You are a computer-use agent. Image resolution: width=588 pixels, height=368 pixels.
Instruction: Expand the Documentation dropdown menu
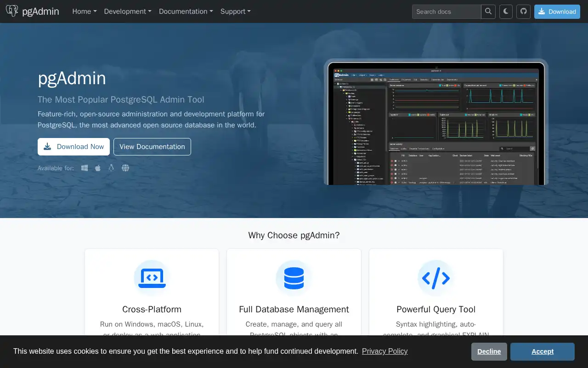pos(186,11)
